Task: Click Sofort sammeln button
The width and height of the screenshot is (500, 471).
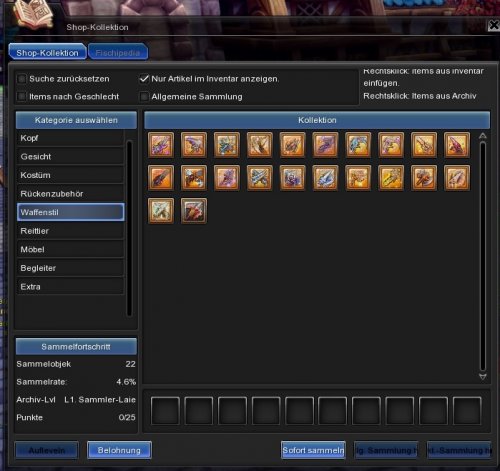Action: 313,450
